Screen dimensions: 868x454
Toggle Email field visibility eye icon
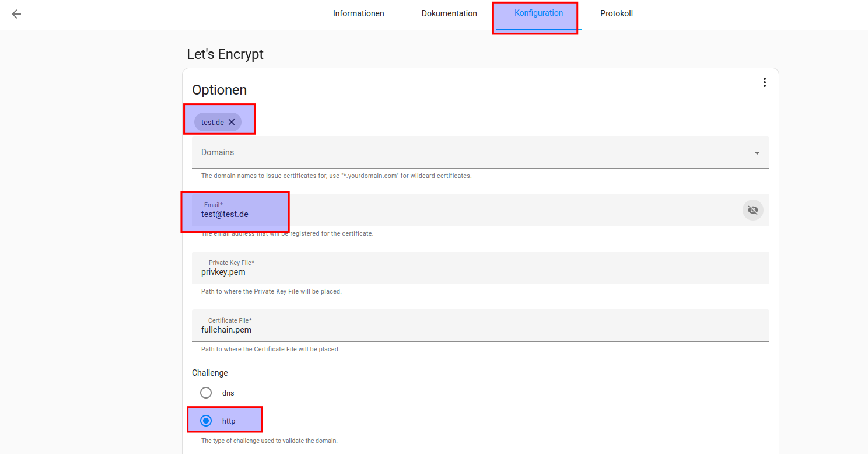point(752,210)
